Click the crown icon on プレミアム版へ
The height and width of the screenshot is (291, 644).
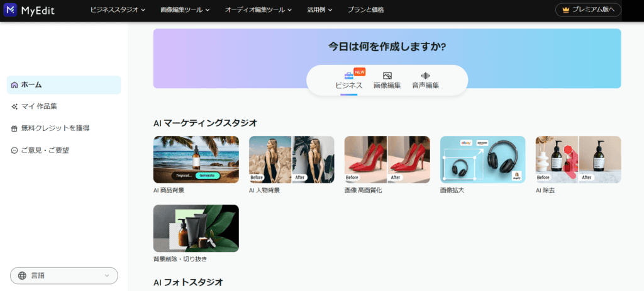pyautogui.click(x=566, y=10)
